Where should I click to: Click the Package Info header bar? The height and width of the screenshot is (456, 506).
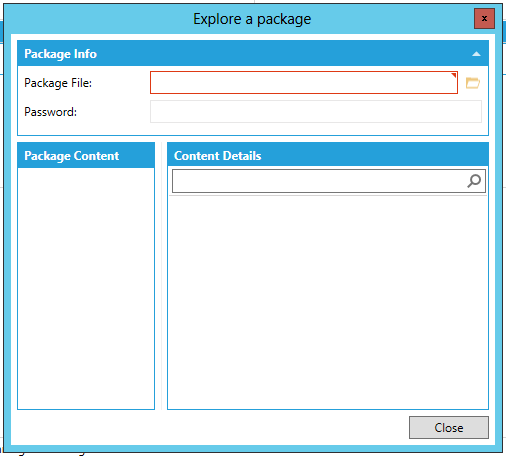(x=253, y=54)
